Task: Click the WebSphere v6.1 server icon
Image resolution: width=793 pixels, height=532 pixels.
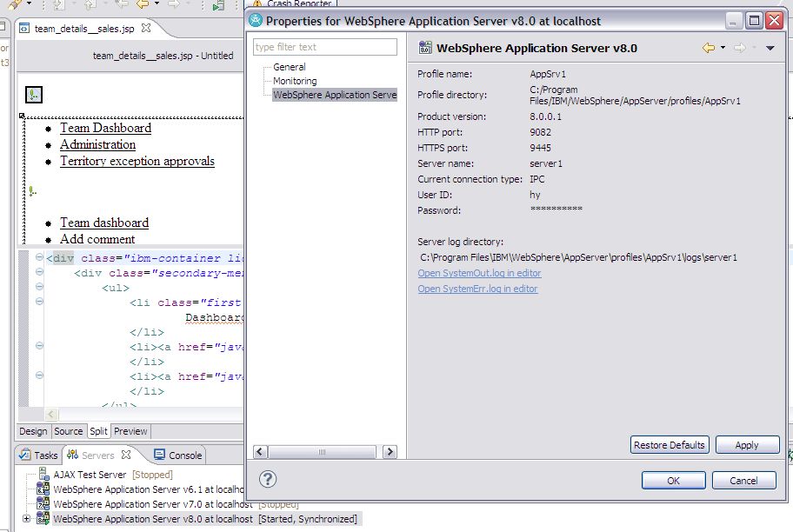Action: (43, 489)
